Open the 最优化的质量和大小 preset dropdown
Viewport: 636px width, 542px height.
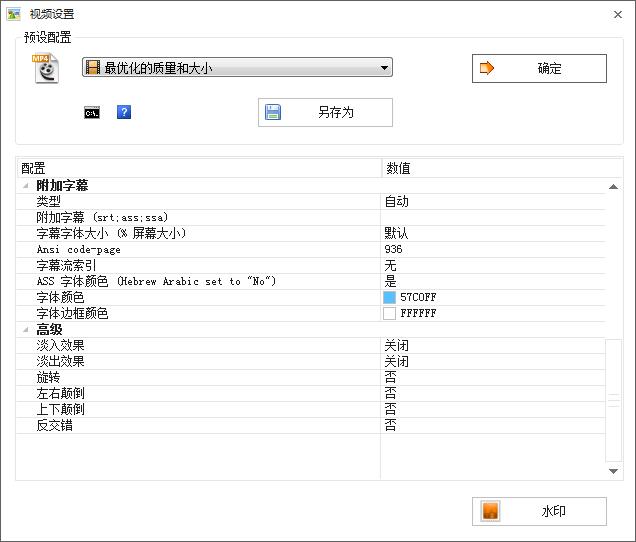tap(237, 67)
